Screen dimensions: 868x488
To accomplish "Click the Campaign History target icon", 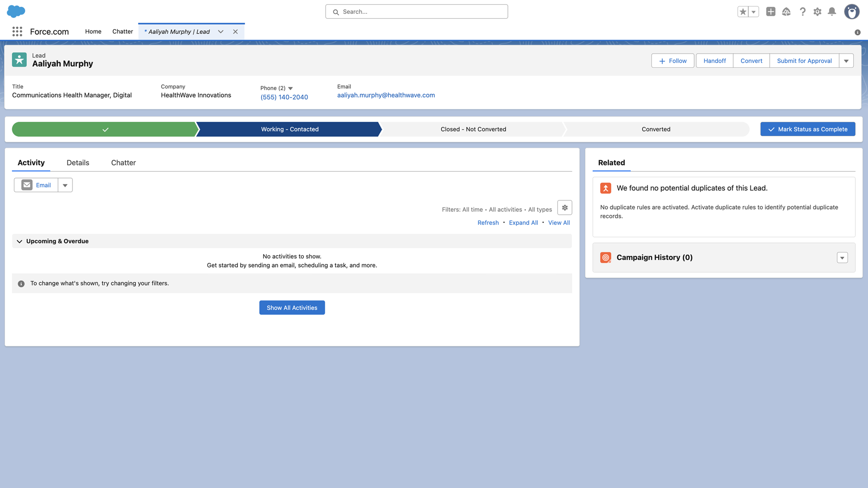I will pos(605,257).
